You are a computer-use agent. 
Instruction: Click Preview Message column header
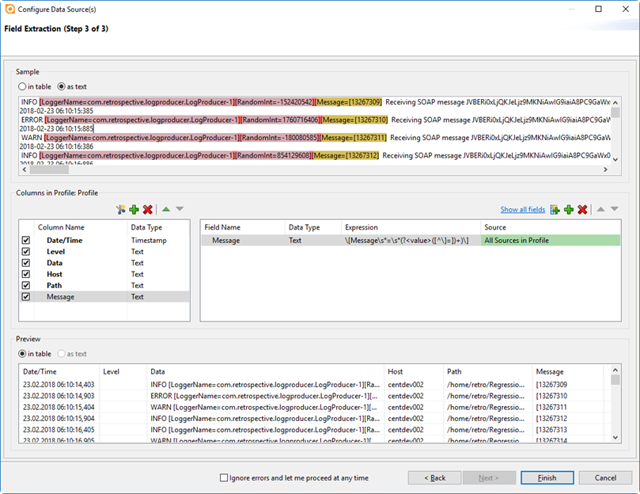(x=568, y=372)
